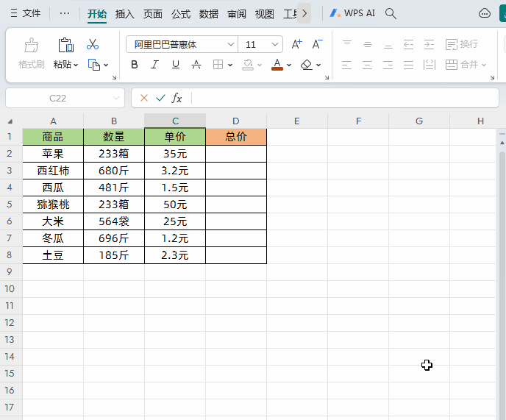Align text left
The image size is (506, 420).
347,65
